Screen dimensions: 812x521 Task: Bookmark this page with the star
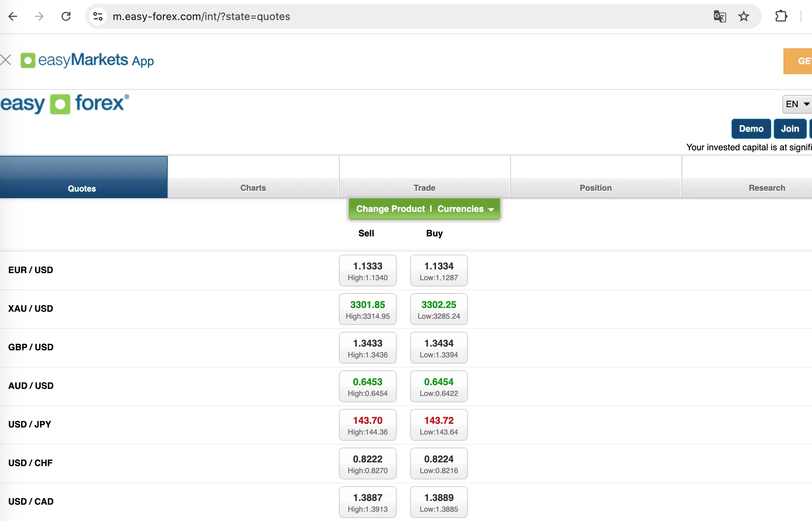pos(744,16)
